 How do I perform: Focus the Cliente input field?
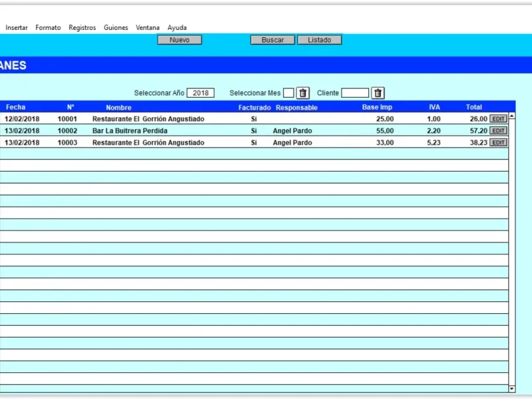(354, 93)
